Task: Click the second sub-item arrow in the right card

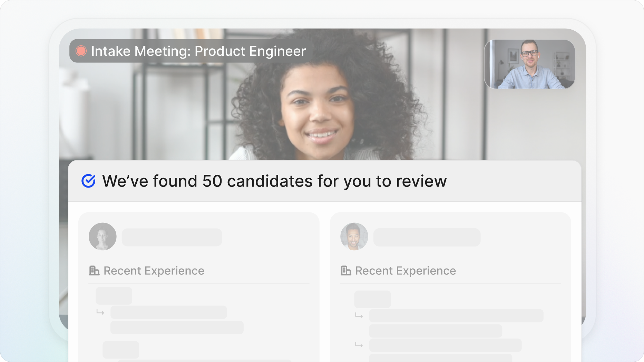Action: (359, 345)
